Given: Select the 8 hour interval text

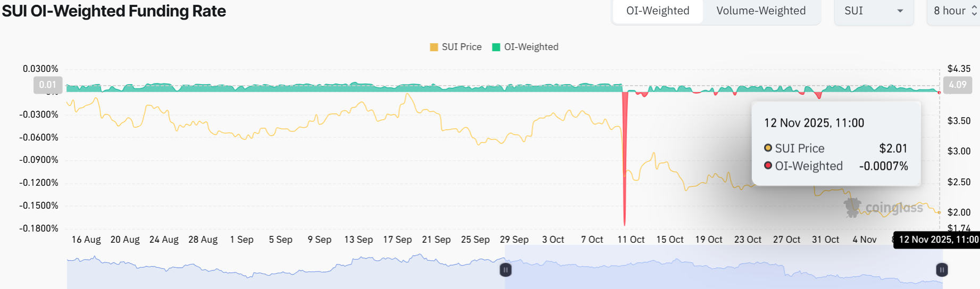Looking at the screenshot, I should pos(949,11).
